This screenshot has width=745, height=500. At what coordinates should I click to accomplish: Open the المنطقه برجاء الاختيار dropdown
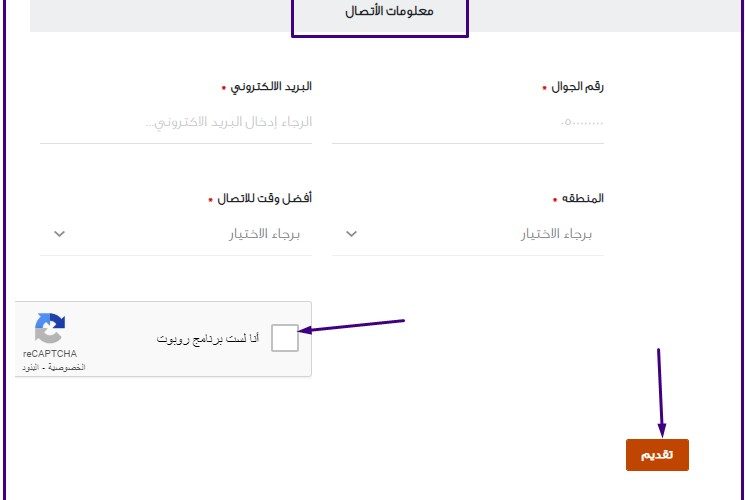(468, 234)
